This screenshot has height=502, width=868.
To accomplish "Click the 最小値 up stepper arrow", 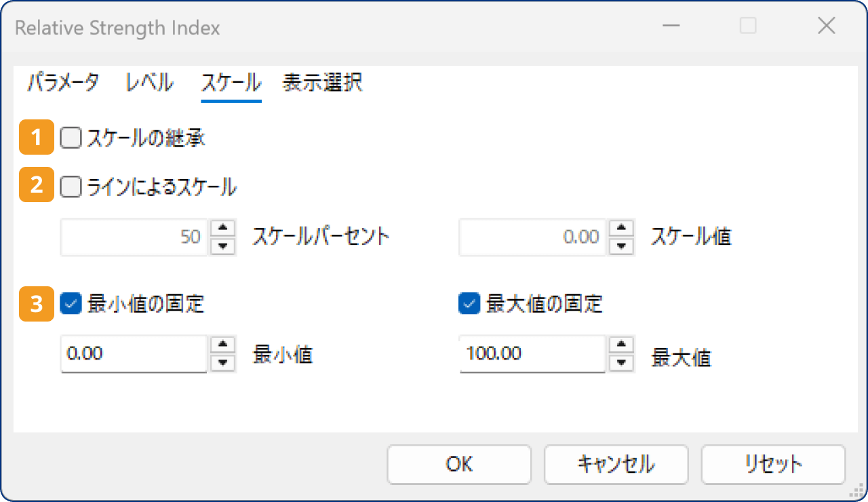I will pyautogui.click(x=223, y=347).
